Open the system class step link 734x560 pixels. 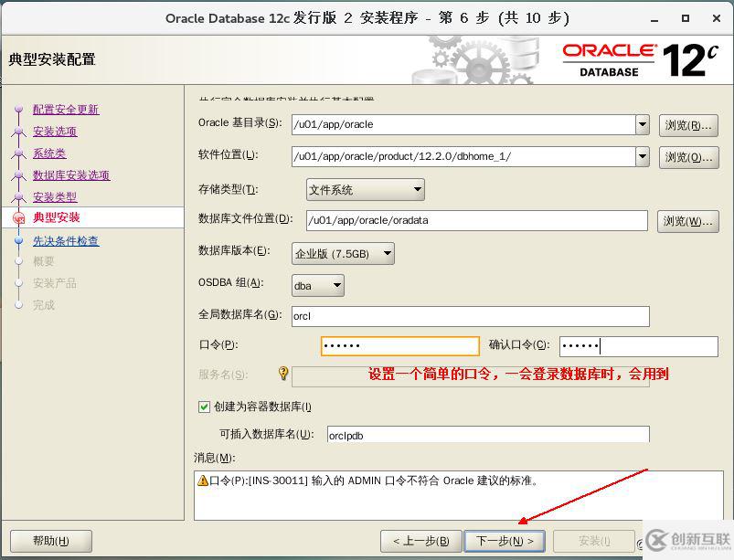pos(49,153)
